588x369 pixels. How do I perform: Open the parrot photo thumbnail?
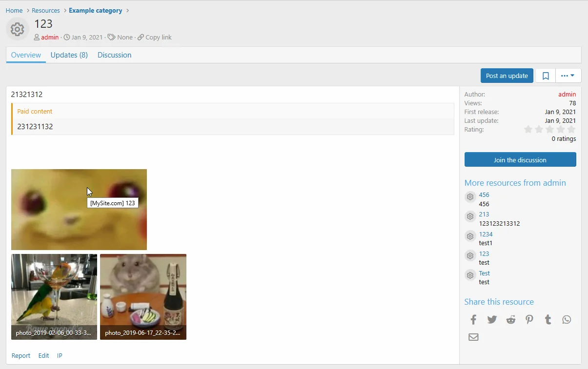(x=54, y=296)
